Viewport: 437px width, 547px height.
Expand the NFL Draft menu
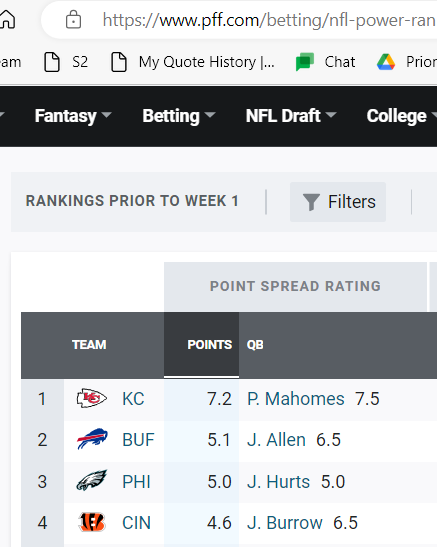(x=291, y=116)
